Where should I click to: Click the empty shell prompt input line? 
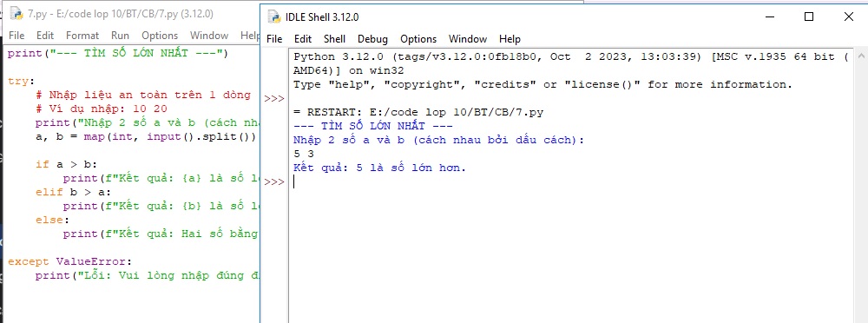pyautogui.click(x=570, y=181)
